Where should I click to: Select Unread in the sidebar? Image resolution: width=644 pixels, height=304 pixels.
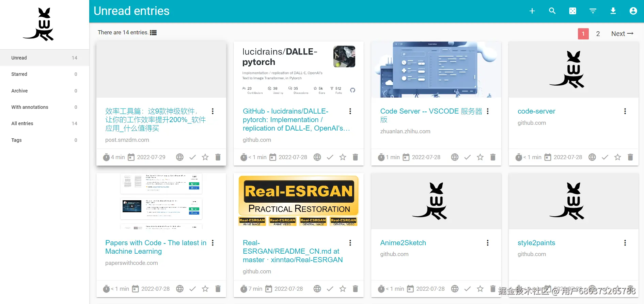(x=45, y=58)
